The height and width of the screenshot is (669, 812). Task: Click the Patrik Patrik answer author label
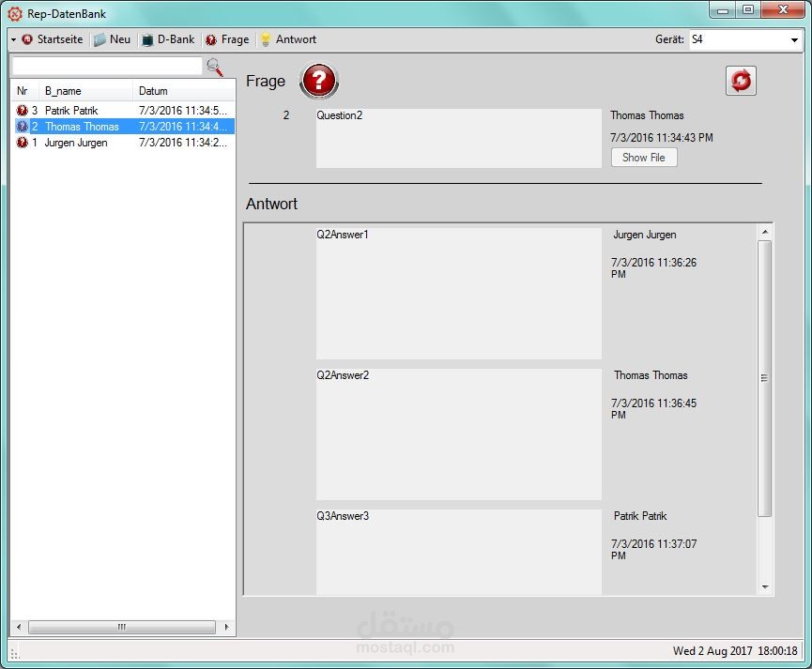640,516
